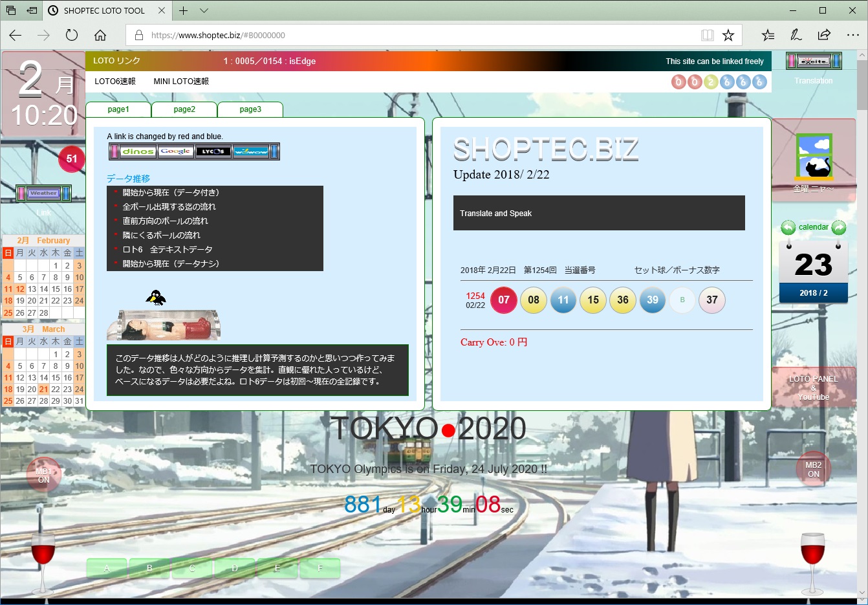Open the MINI LOTO速報 menu item

(181, 82)
